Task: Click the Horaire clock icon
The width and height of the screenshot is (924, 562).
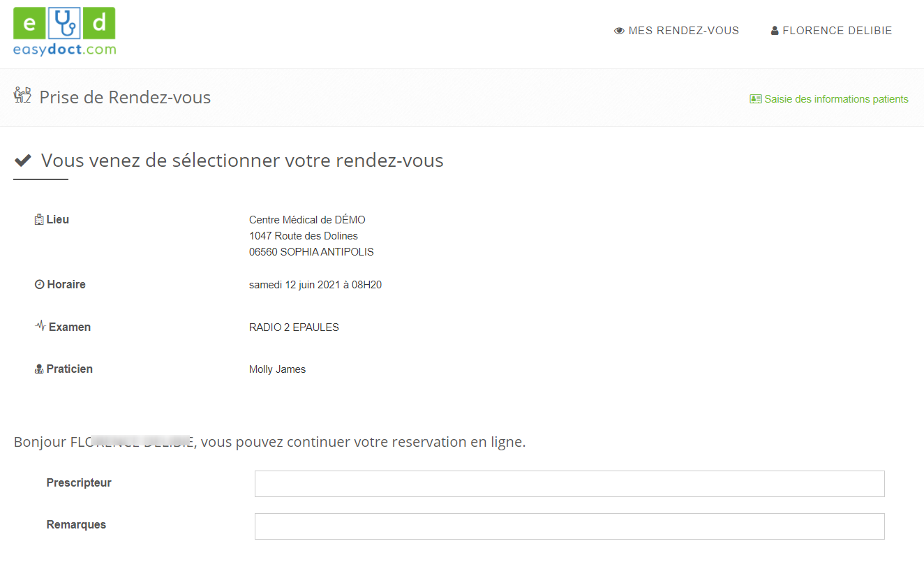Action: tap(39, 285)
